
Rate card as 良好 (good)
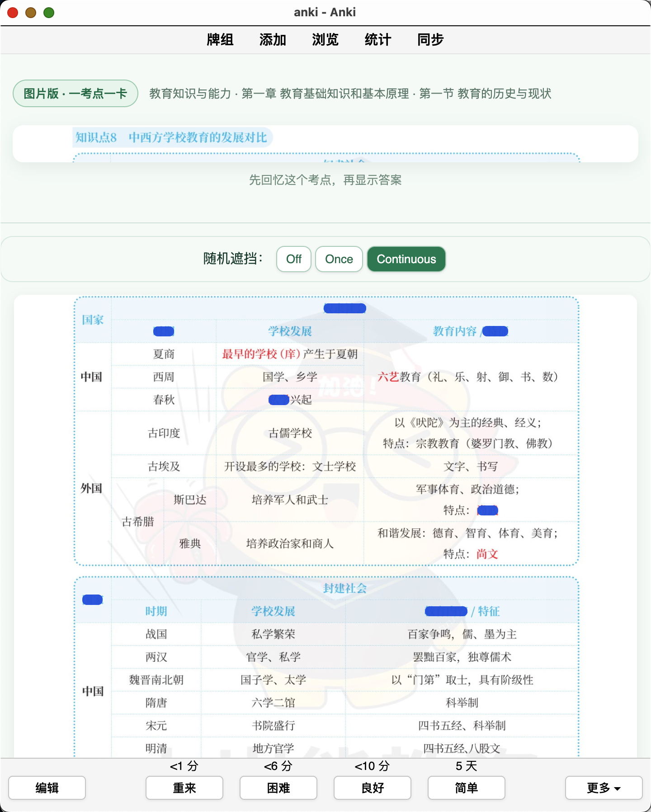373,788
